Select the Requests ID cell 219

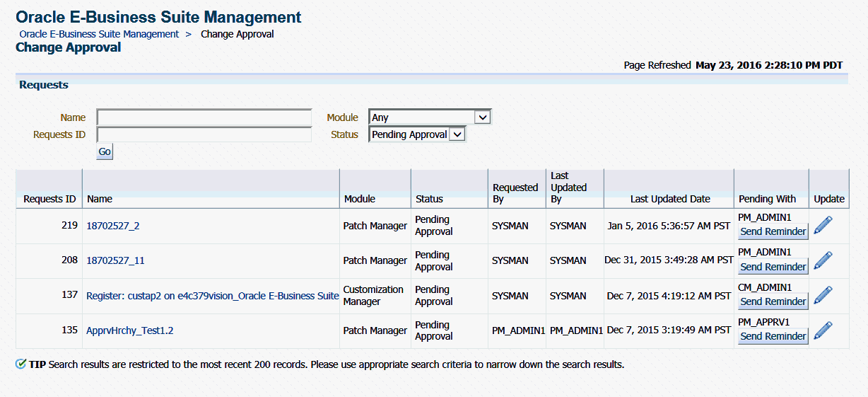click(69, 224)
